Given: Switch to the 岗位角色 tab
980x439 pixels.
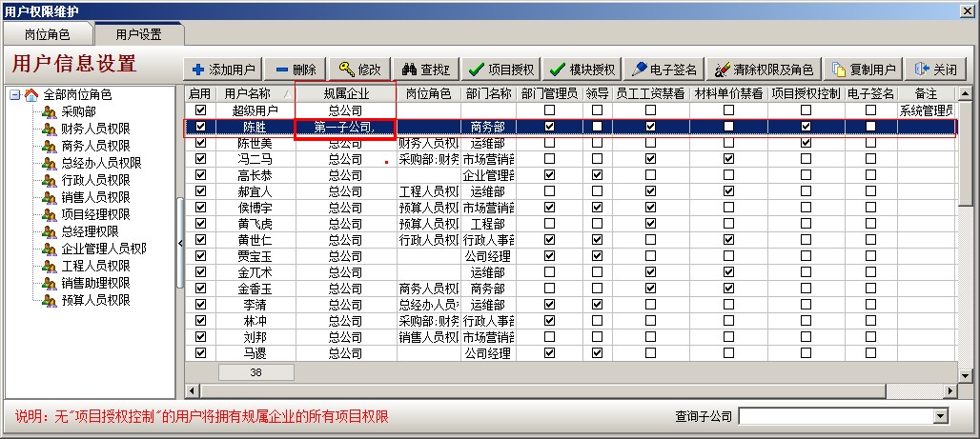Looking at the screenshot, I should coord(47,33).
